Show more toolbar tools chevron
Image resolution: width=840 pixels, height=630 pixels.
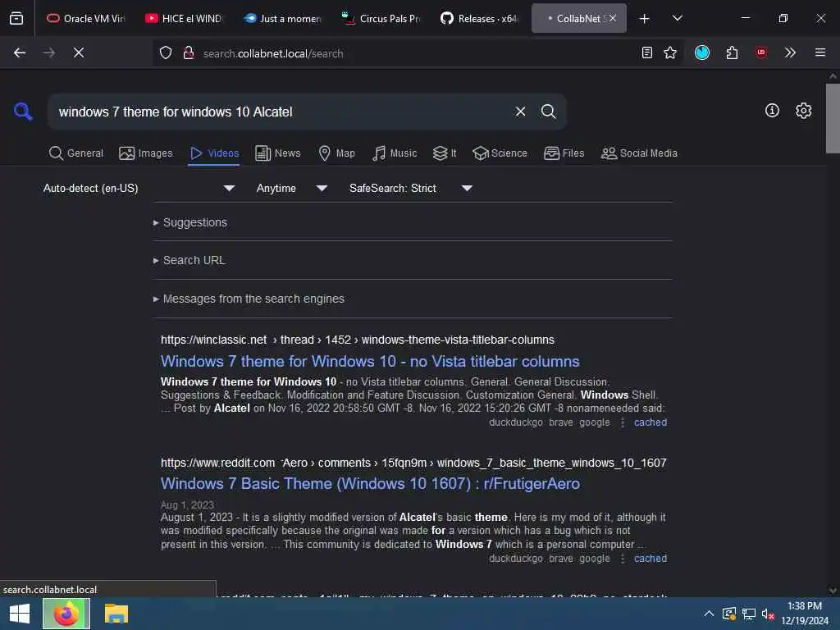(790, 52)
